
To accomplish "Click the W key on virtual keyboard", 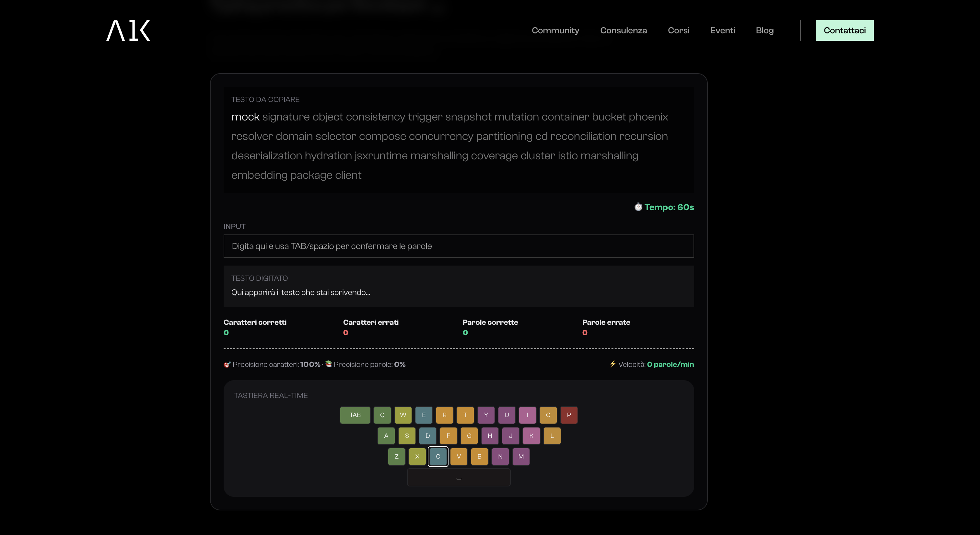I will coord(403,415).
